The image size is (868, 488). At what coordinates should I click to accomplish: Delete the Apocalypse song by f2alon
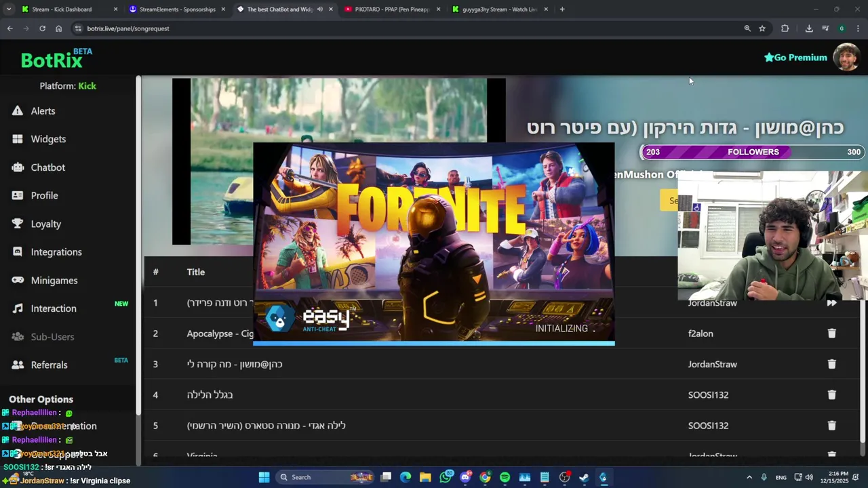click(831, 333)
